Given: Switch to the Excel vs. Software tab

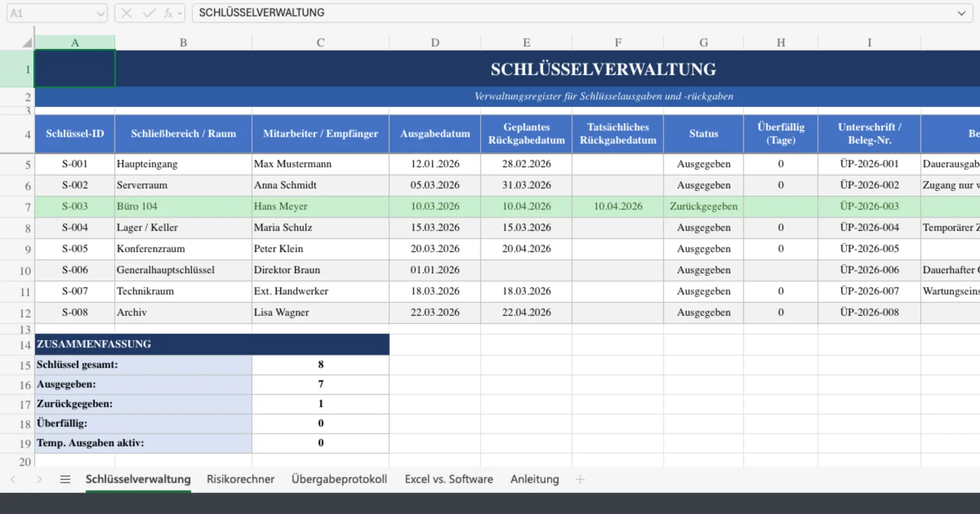Looking at the screenshot, I should [x=448, y=479].
